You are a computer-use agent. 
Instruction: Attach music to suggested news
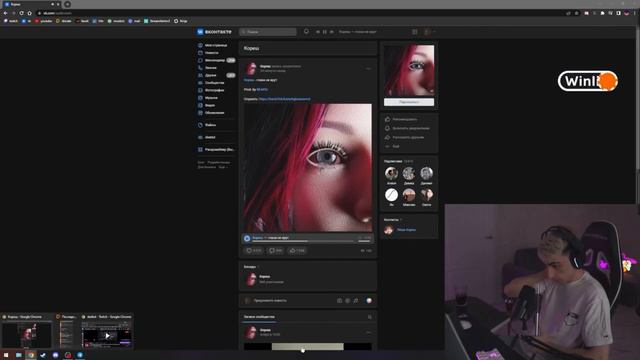click(356, 300)
